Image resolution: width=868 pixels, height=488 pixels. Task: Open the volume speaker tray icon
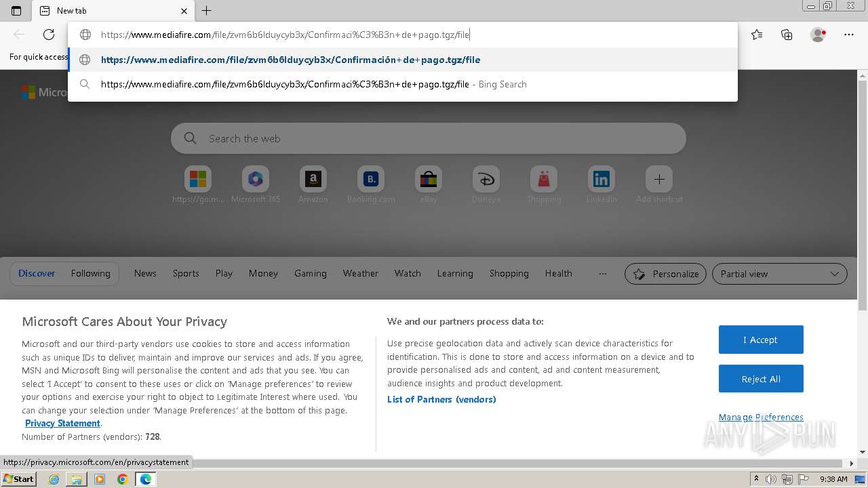pos(771,479)
